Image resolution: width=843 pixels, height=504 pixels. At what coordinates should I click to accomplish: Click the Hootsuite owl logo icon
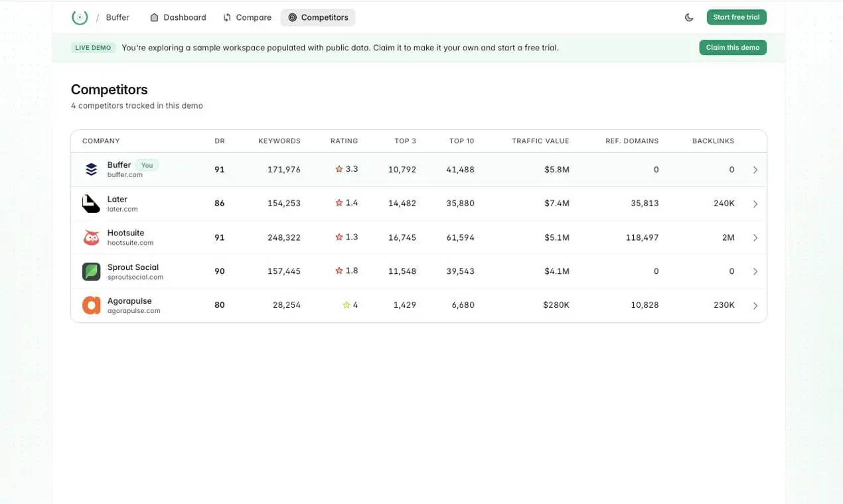coord(91,237)
